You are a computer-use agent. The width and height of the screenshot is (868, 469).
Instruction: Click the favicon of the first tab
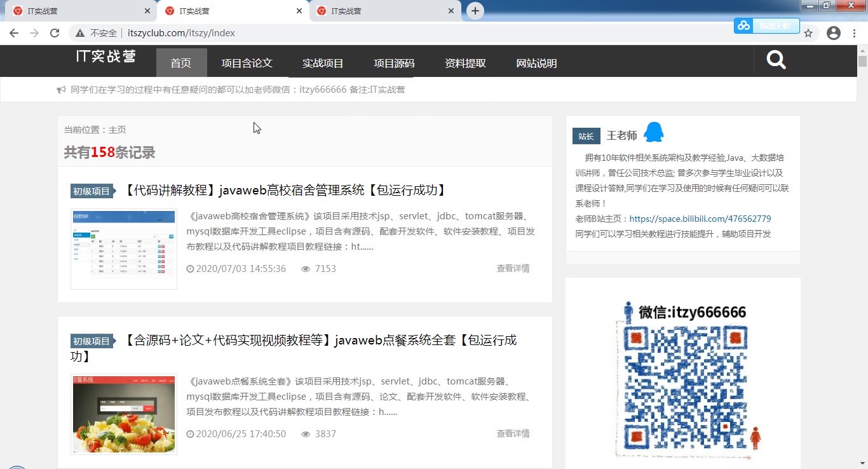point(18,11)
